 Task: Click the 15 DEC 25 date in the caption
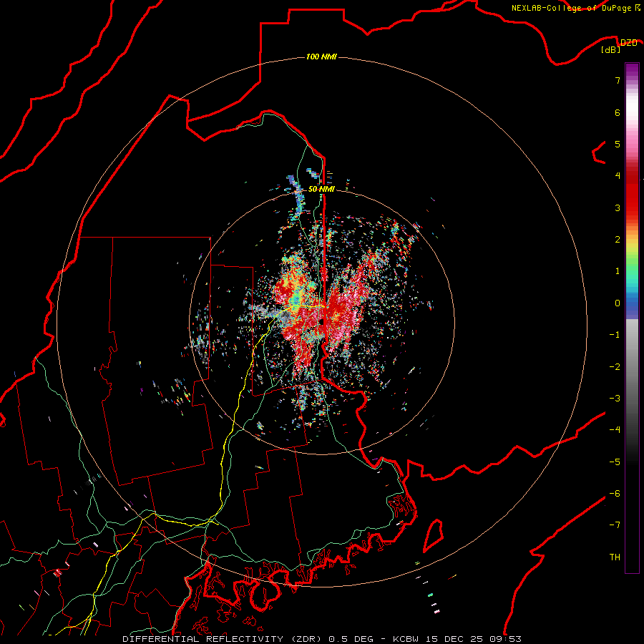click(x=454, y=639)
